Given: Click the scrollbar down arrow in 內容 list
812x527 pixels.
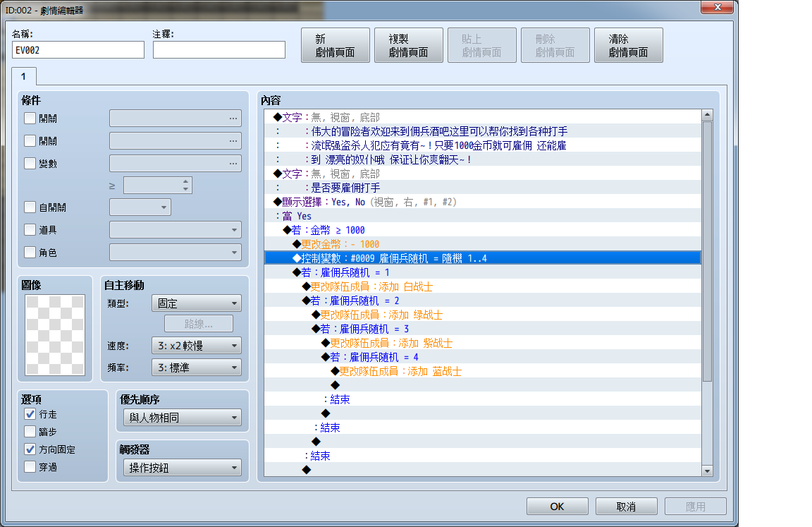Looking at the screenshot, I should coord(707,471).
